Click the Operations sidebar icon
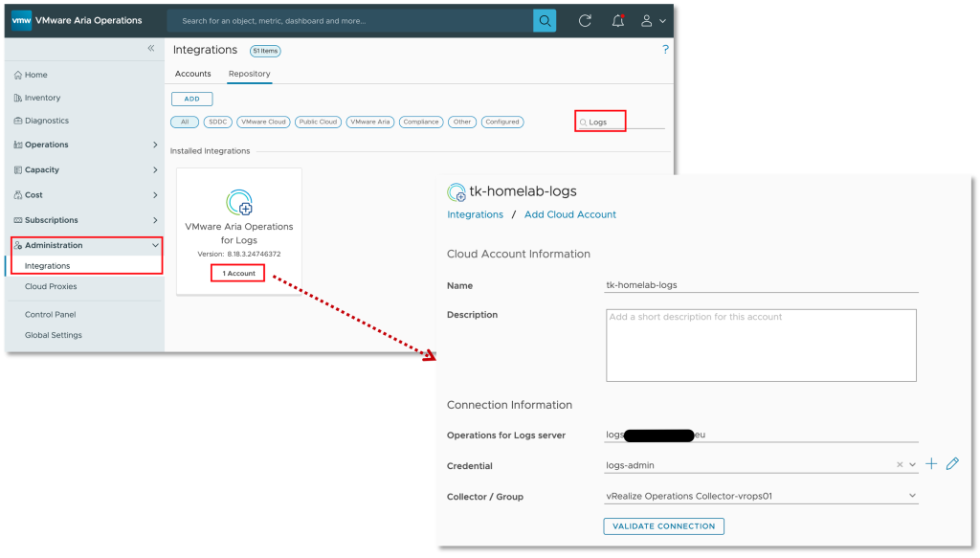The width and height of the screenshot is (980, 558). tap(17, 145)
